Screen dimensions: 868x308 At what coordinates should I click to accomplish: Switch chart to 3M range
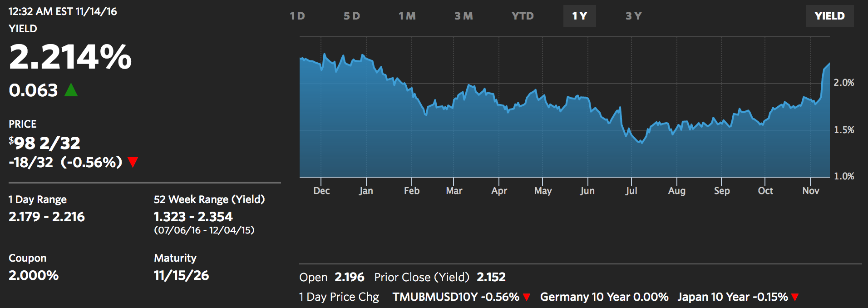click(464, 16)
